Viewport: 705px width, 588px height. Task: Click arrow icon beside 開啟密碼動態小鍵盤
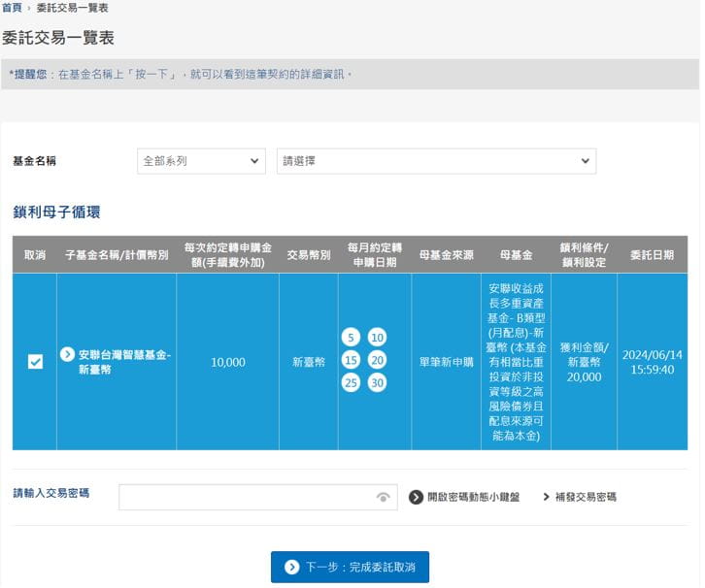tap(416, 497)
